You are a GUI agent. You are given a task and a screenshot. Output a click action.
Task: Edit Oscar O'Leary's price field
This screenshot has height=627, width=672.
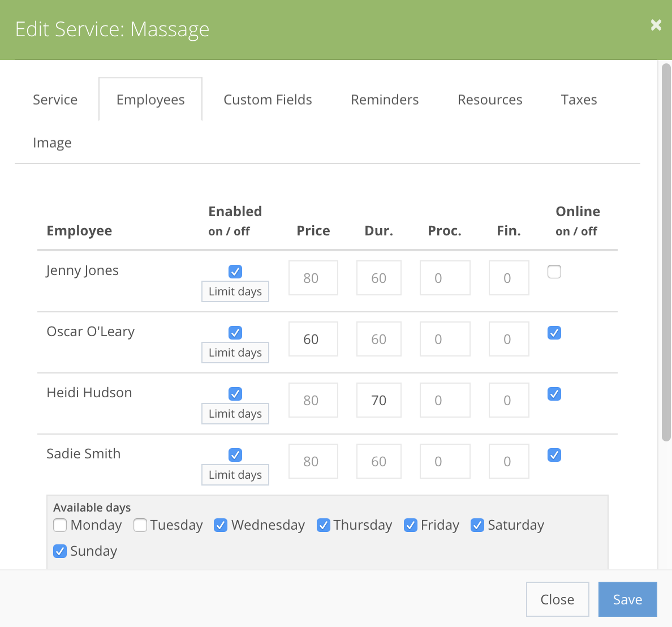coord(313,338)
